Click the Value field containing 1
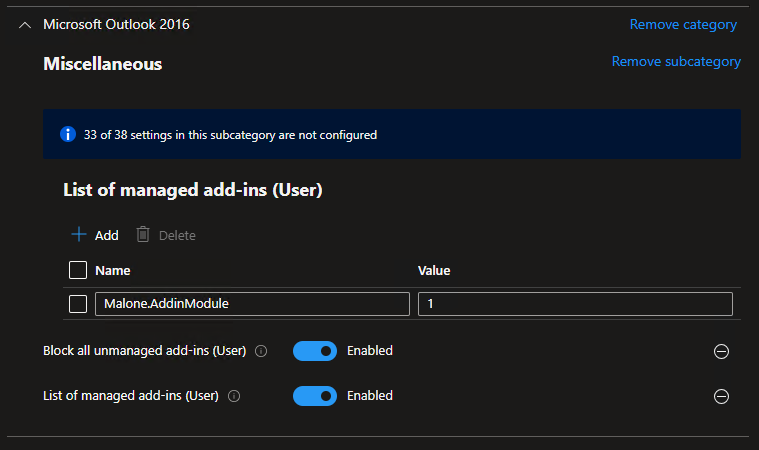Screen dimensions: 759x450 [575, 304]
